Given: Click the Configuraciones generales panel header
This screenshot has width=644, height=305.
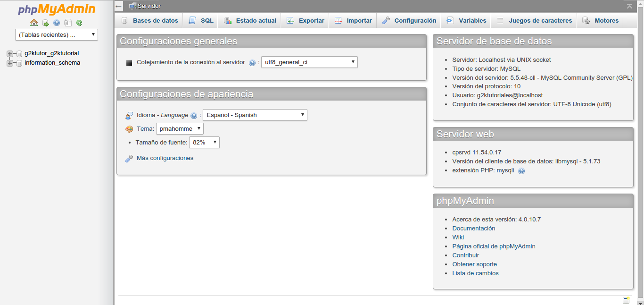Looking at the screenshot, I should click(272, 41).
